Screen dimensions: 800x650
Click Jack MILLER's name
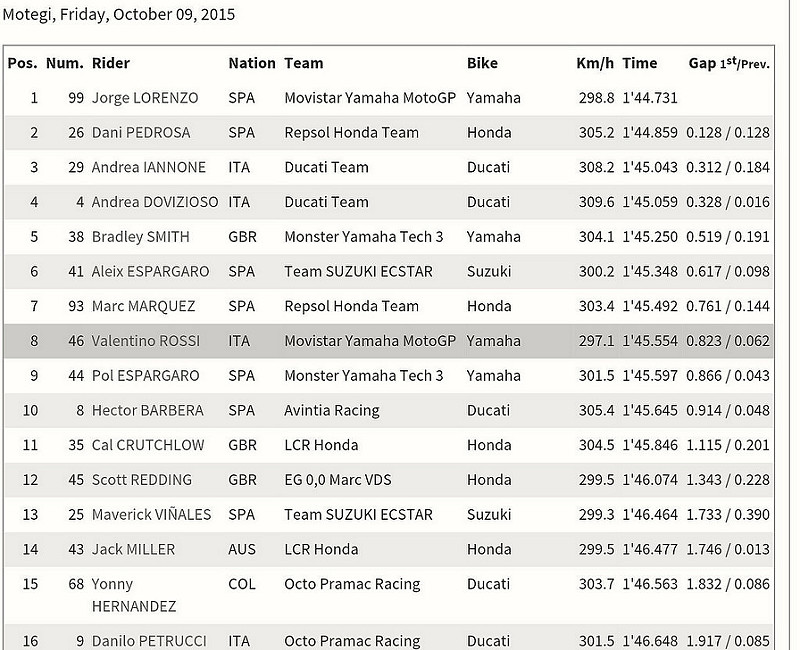click(133, 549)
